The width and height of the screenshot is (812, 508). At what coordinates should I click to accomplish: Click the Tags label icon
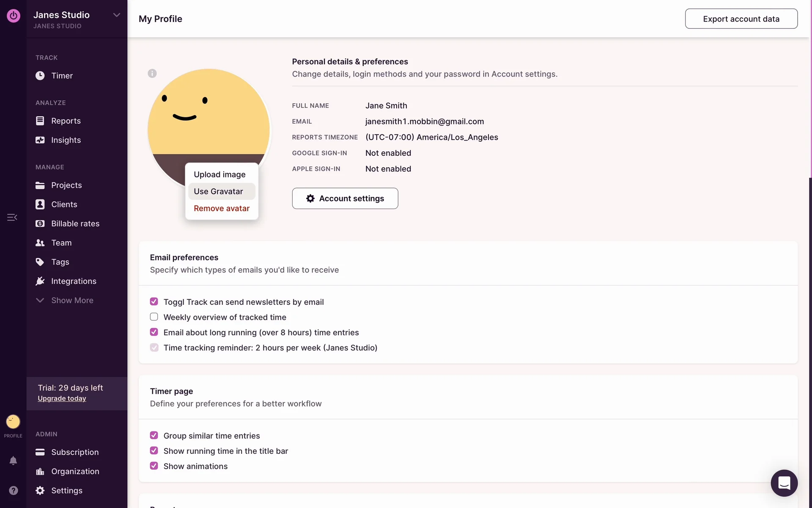click(x=40, y=262)
